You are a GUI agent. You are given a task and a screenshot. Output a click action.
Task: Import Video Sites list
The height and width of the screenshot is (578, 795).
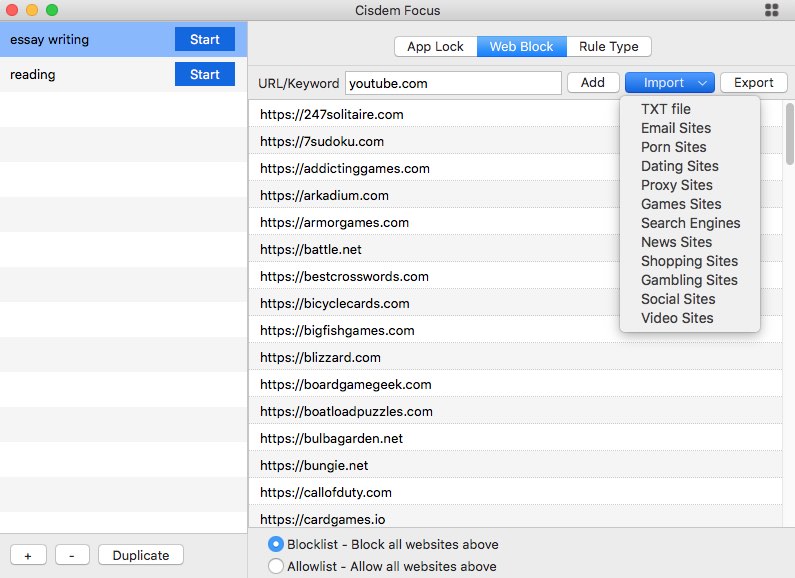677,318
